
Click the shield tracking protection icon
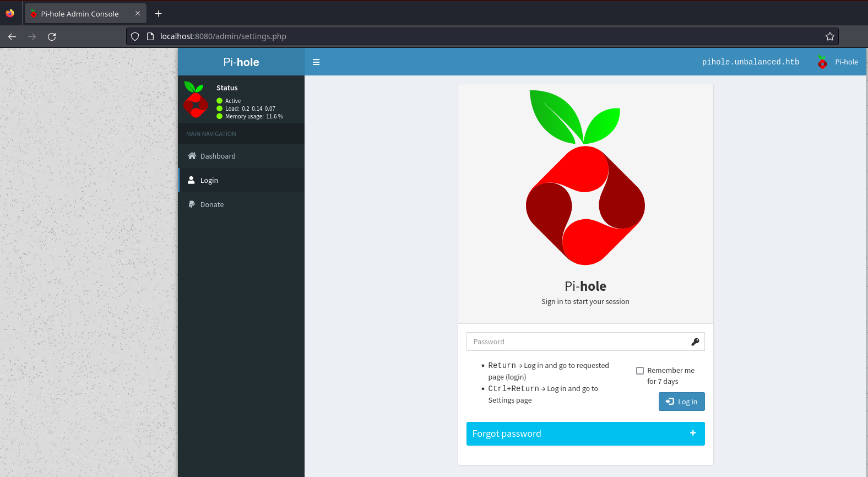coord(135,36)
